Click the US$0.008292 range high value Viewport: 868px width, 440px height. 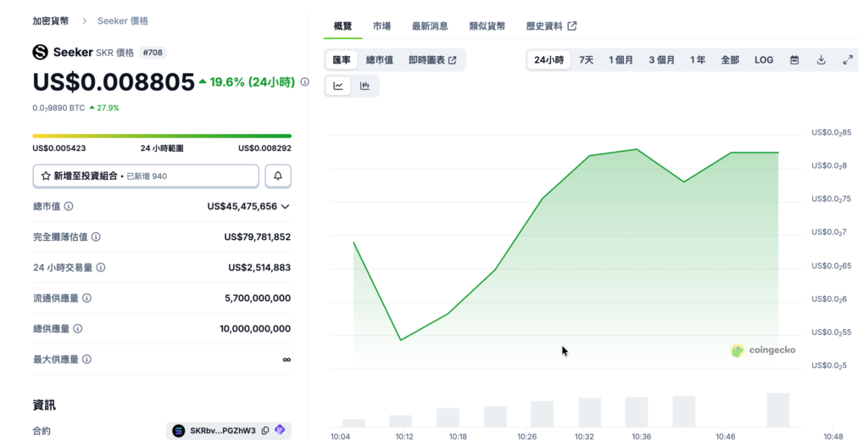(x=264, y=148)
